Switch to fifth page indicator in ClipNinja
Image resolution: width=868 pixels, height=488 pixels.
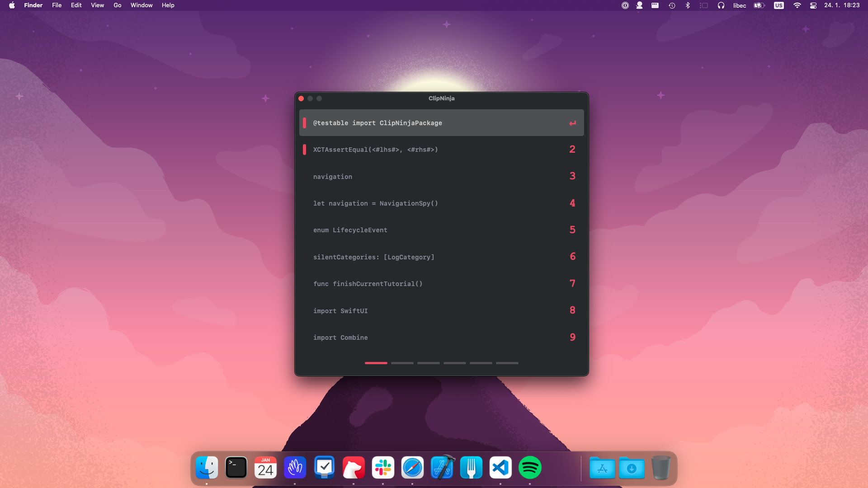click(481, 363)
